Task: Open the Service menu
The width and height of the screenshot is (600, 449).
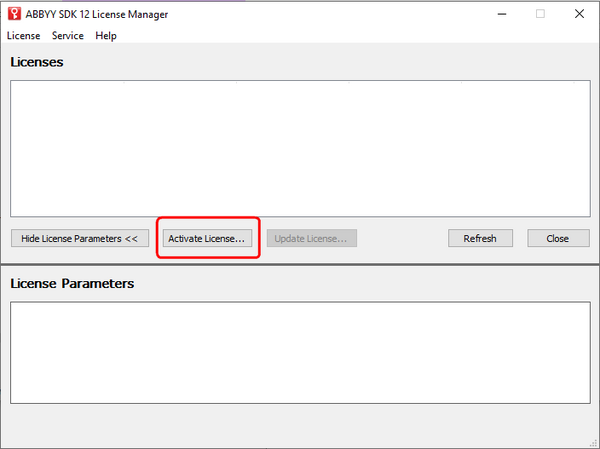Action: [68, 36]
